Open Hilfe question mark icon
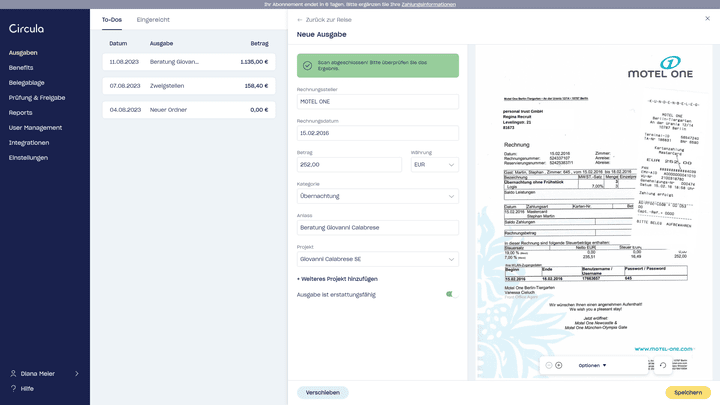Viewport: 720px width, 405px height. point(13,388)
